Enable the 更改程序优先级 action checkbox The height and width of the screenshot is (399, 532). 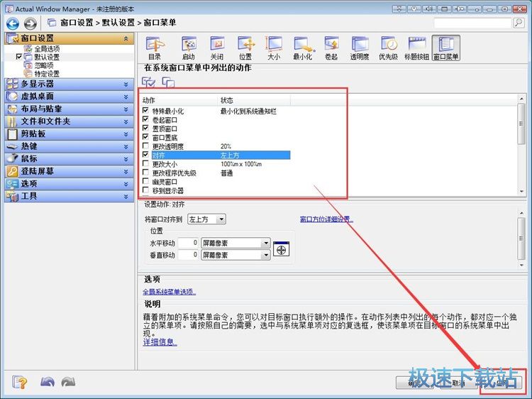pyautogui.click(x=145, y=172)
